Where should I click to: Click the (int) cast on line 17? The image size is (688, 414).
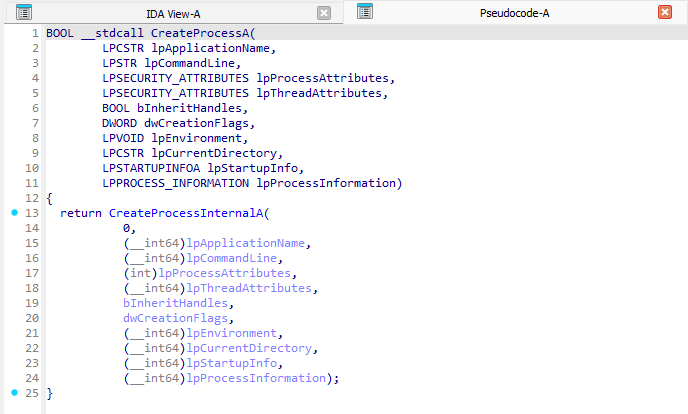pyautogui.click(x=141, y=273)
